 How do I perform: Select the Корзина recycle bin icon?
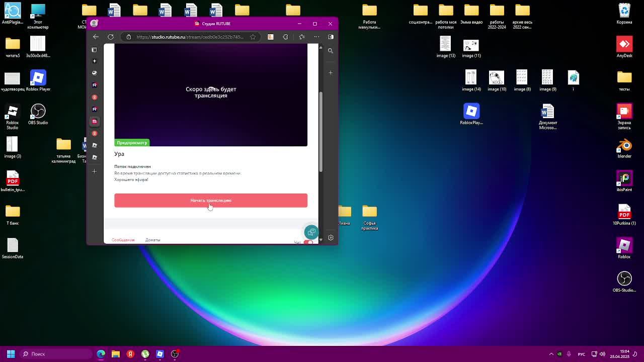point(624,14)
